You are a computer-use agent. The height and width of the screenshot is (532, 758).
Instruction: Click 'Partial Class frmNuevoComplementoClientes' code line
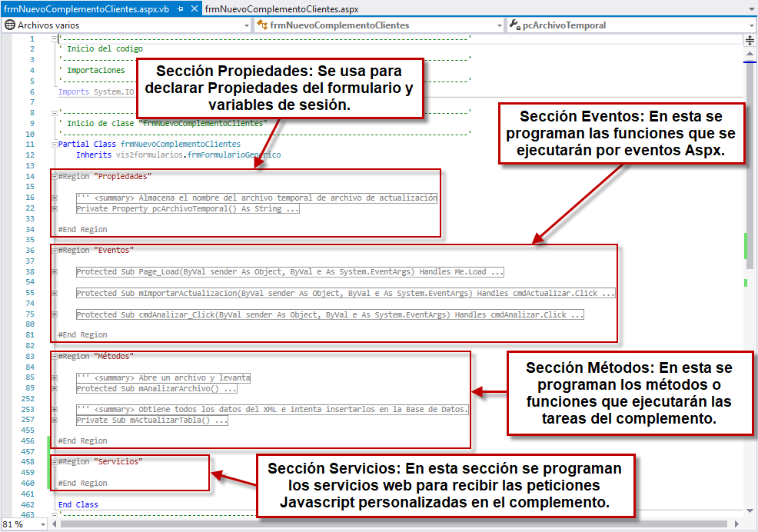[x=149, y=144]
